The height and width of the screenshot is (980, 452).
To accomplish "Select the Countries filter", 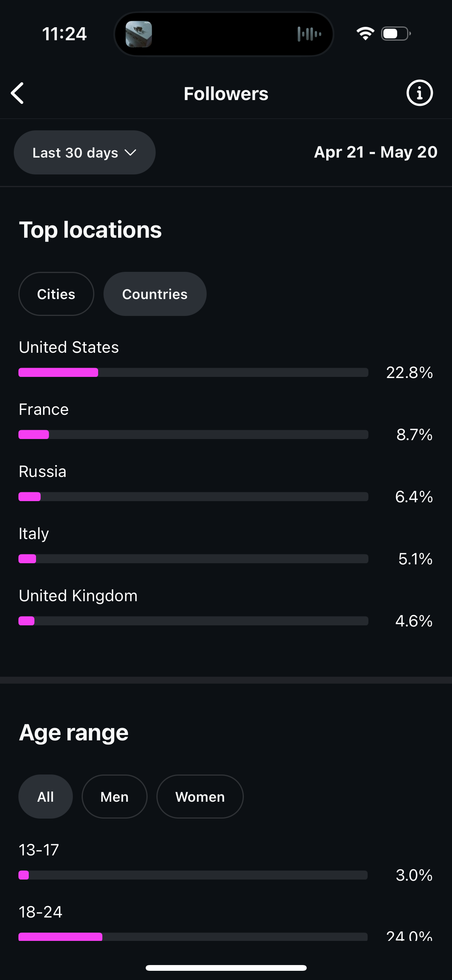I will 155,294.
